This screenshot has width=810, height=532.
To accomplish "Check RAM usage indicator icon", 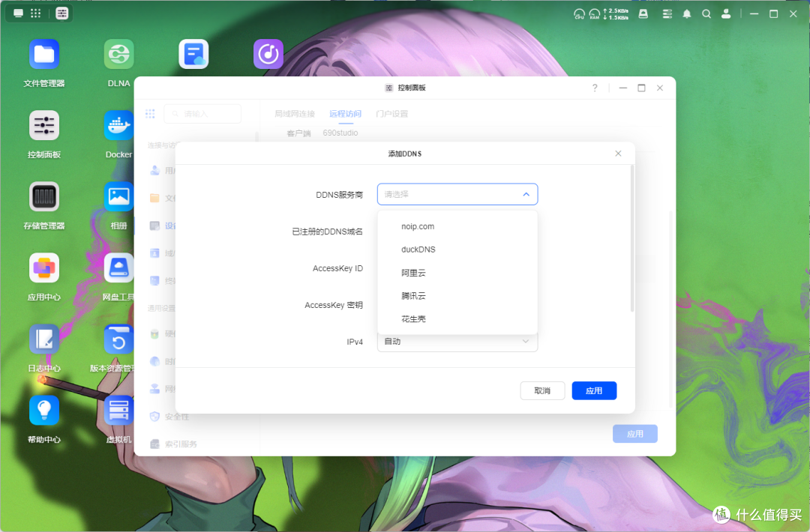I will pyautogui.click(x=595, y=14).
